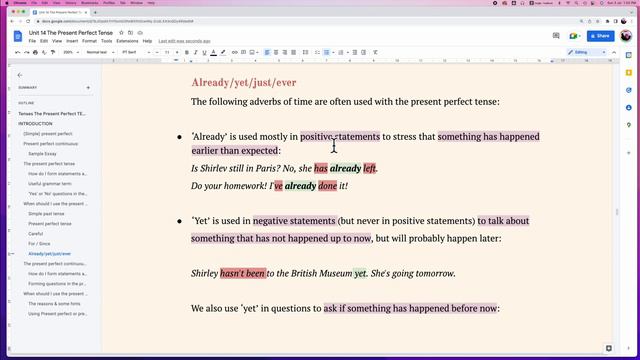Viewport: 640px width, 360px height.
Task: Move the document with the folder icon
Action: [130, 33]
